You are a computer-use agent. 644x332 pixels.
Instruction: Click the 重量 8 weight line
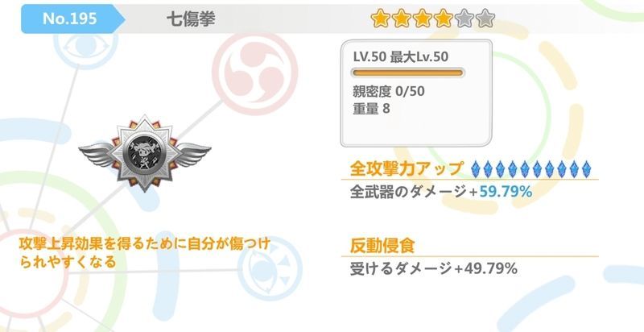click(x=371, y=109)
